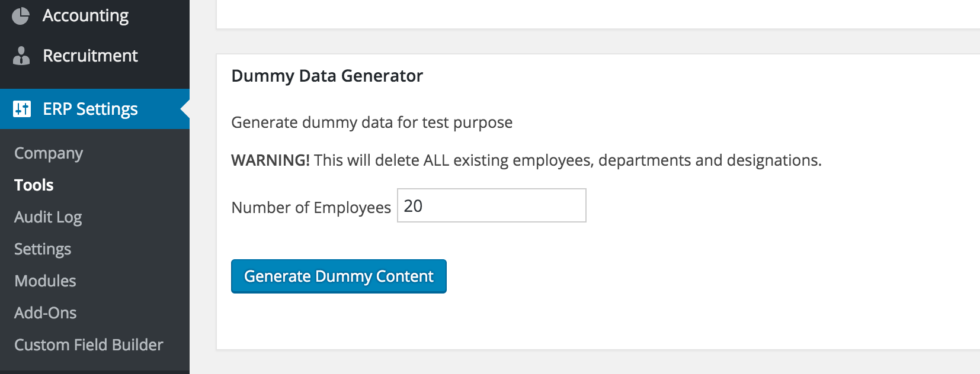Click the 'Generate dummy data for test purpose' text
This screenshot has height=374, width=980.
point(371,122)
